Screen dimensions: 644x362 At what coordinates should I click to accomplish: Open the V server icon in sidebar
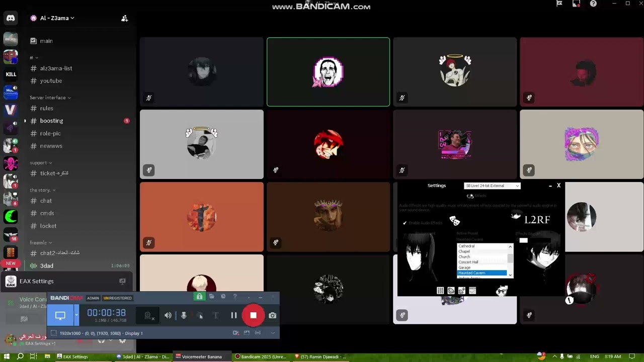click(x=11, y=110)
